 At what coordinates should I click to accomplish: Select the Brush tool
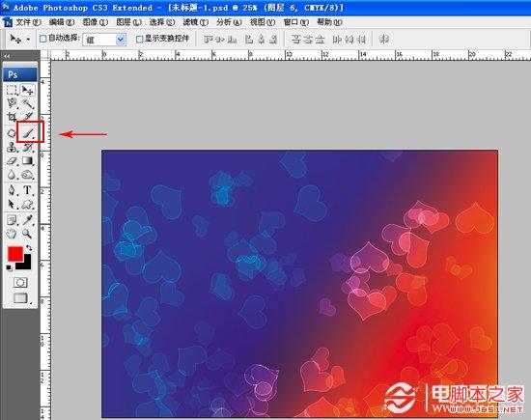[28, 133]
